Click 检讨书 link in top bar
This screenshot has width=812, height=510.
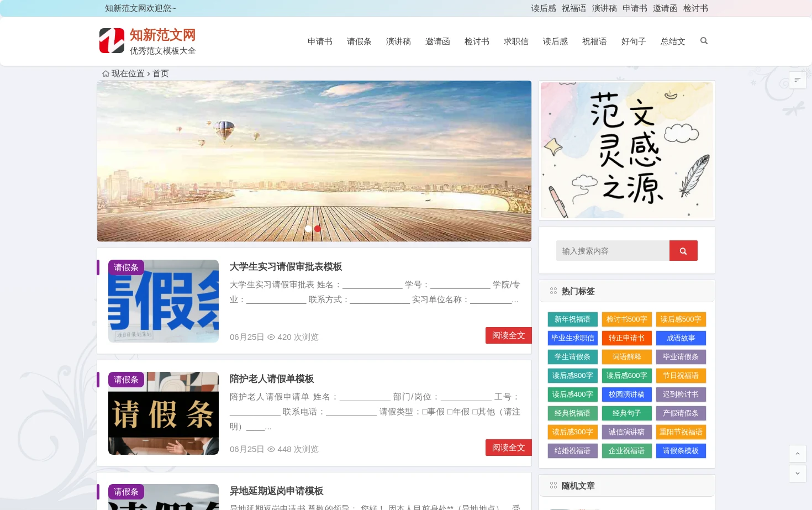point(695,8)
